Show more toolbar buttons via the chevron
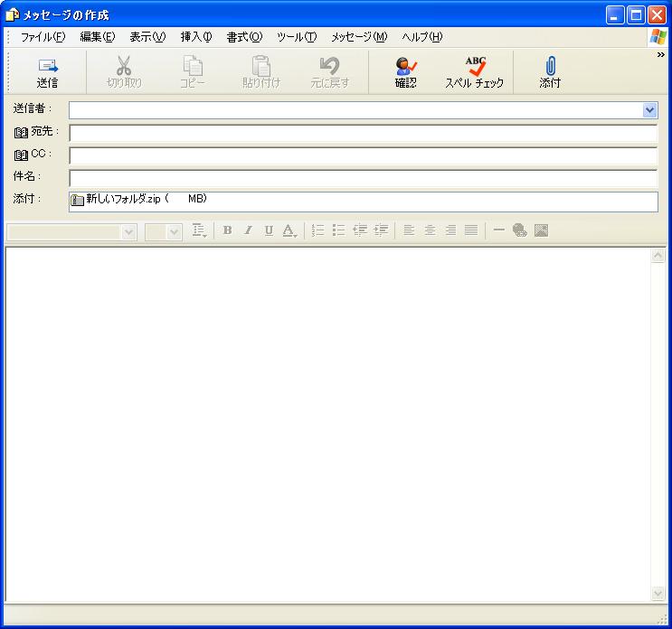The image size is (672, 629). pos(661,55)
